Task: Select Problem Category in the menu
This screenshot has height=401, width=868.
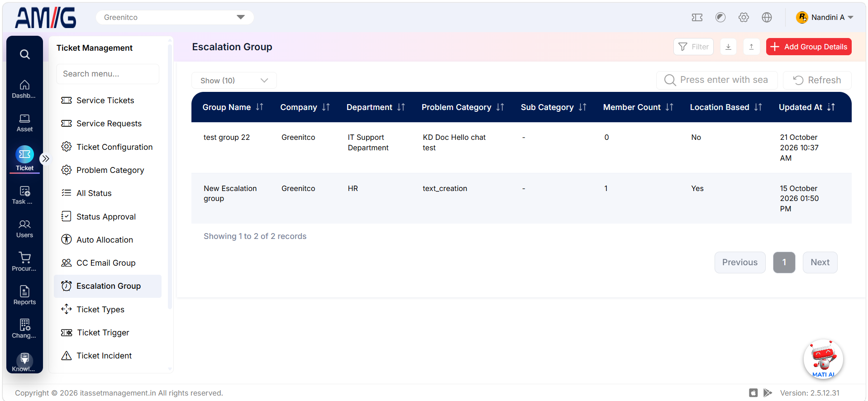Action: point(108,170)
